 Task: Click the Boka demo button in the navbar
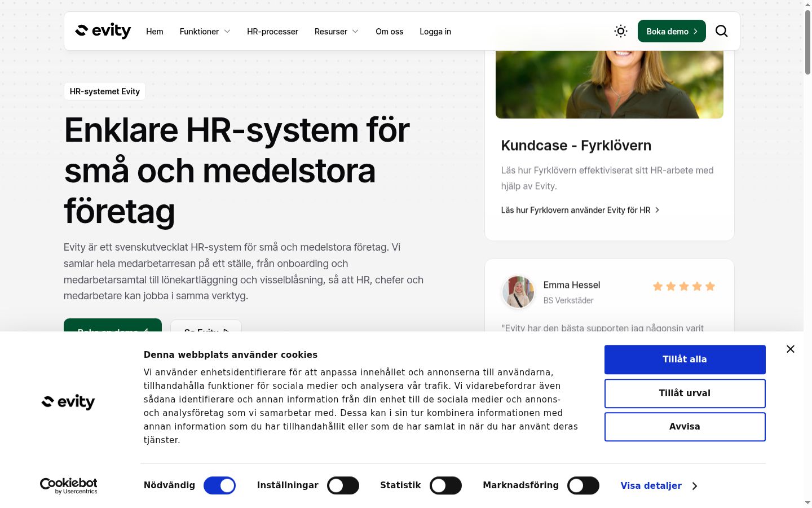coord(672,31)
